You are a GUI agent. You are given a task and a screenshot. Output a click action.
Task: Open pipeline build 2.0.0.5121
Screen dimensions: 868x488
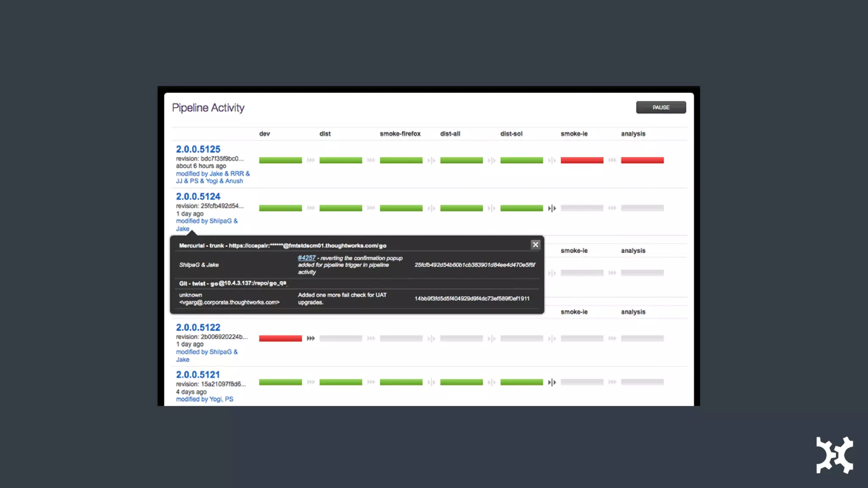(x=198, y=374)
